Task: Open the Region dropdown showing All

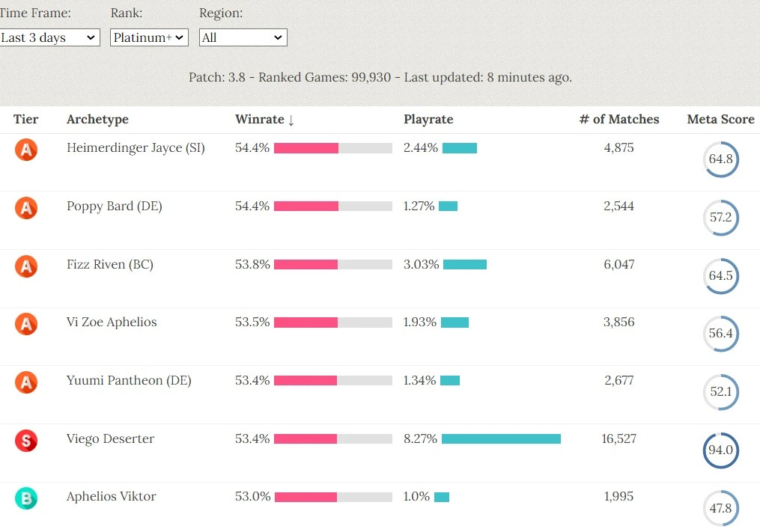Action: click(x=243, y=37)
